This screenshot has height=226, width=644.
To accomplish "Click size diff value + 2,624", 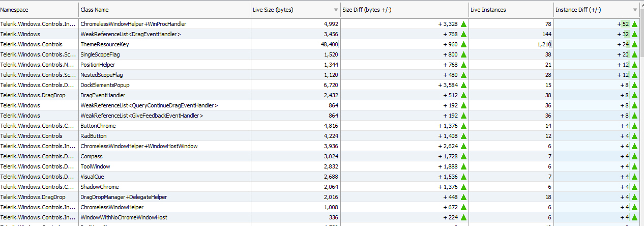I will point(448,146).
